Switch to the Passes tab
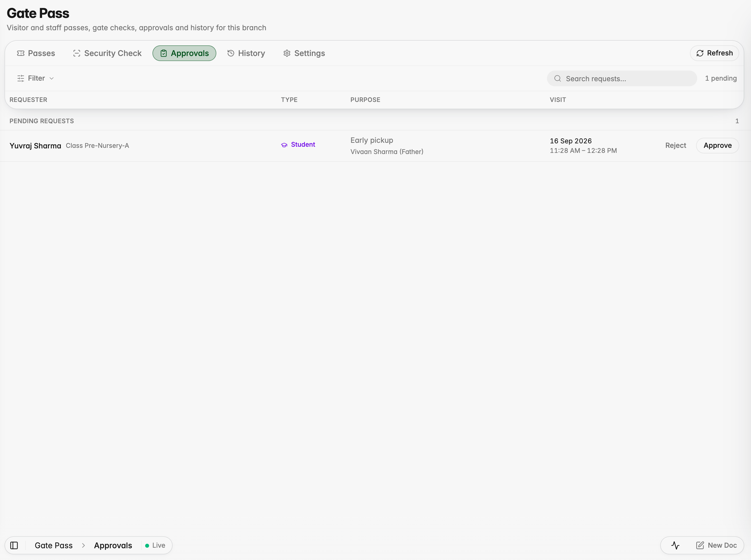751x560 pixels. (36, 53)
